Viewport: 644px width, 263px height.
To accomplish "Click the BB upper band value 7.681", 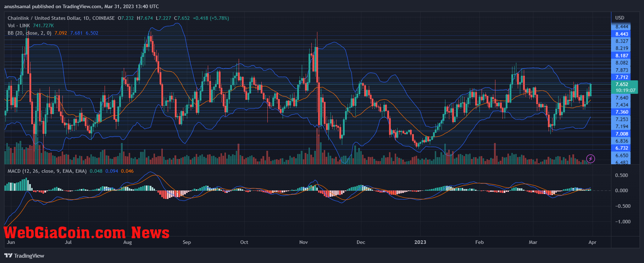I will click(76, 33).
